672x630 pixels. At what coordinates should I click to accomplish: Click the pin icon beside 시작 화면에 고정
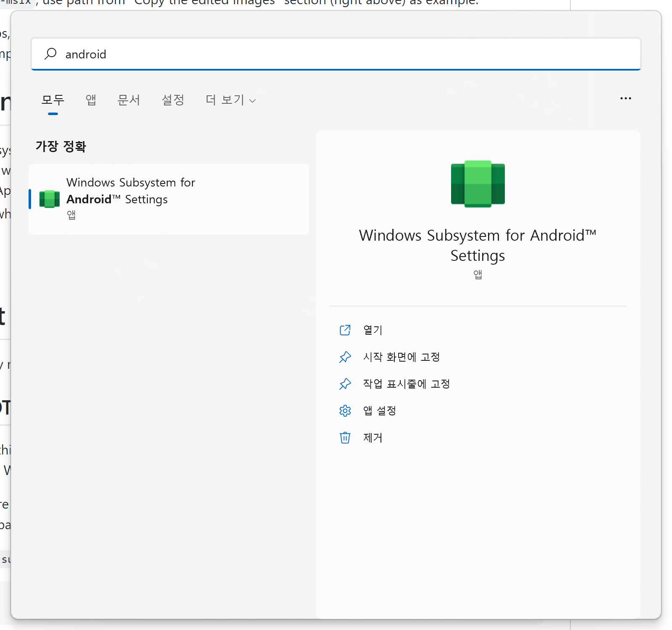(x=345, y=357)
